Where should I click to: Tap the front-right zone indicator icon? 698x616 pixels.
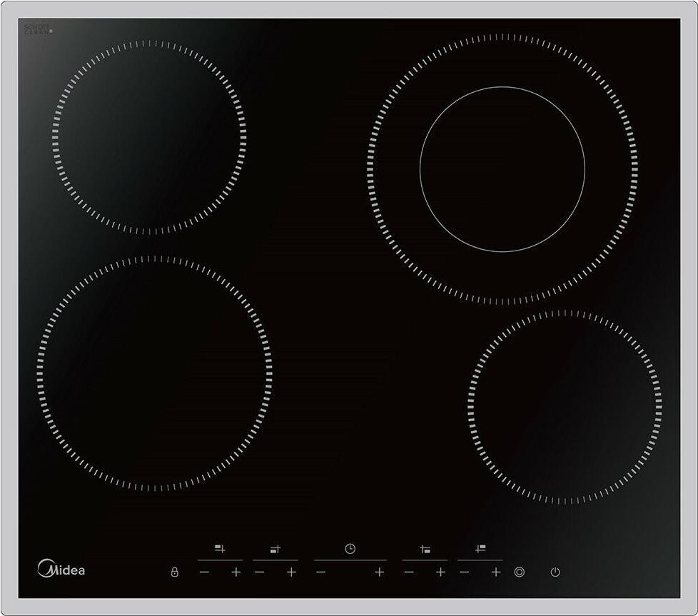click(425, 550)
